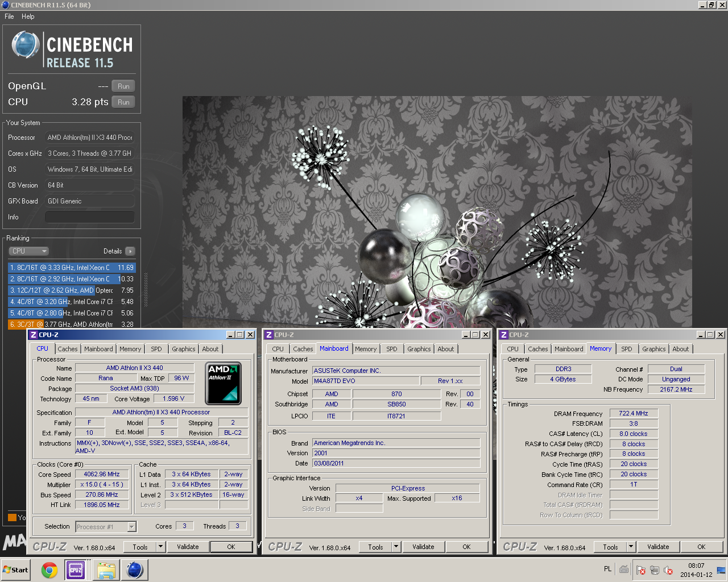
Task: Open the Help menu
Action: click(x=28, y=16)
